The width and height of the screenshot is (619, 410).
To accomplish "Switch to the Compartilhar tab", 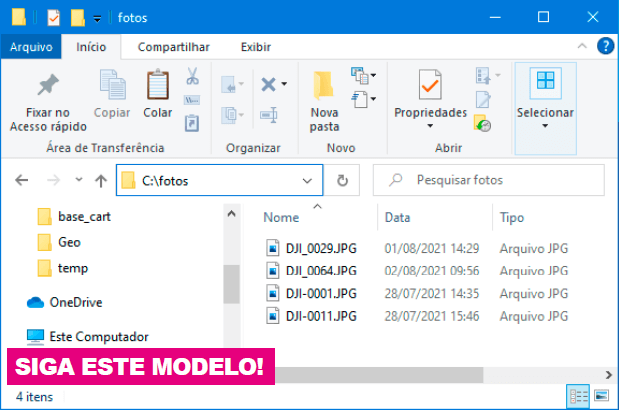I will tap(174, 47).
